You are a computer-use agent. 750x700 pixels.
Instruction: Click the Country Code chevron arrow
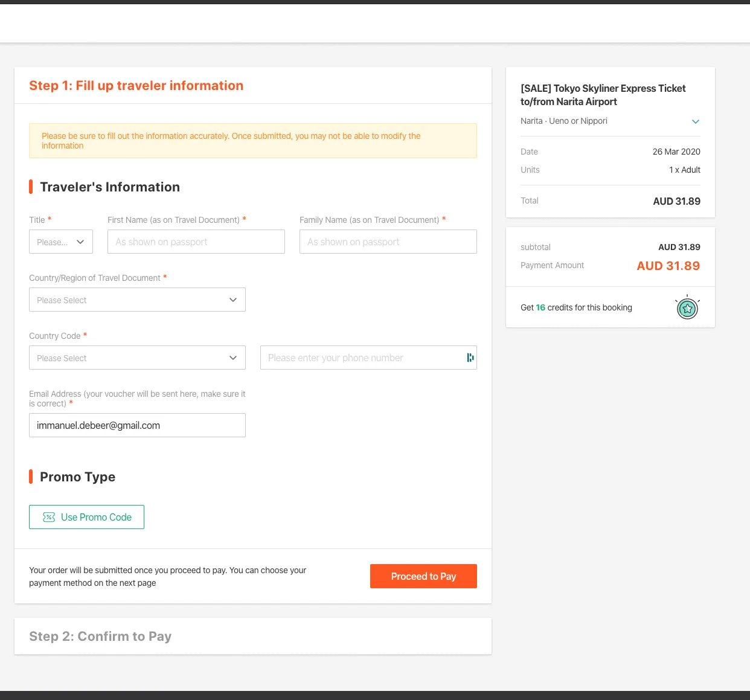(x=233, y=358)
